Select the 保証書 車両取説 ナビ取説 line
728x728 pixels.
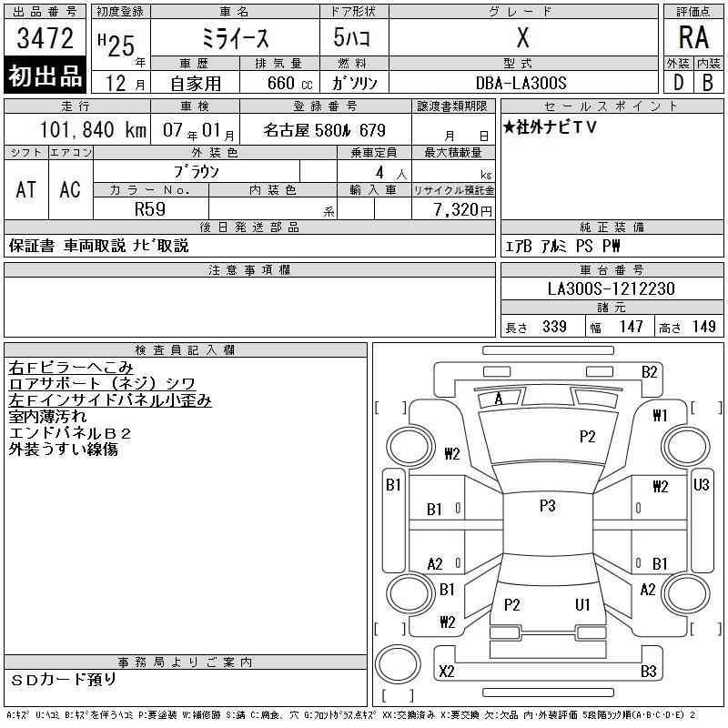pyautogui.click(x=99, y=246)
